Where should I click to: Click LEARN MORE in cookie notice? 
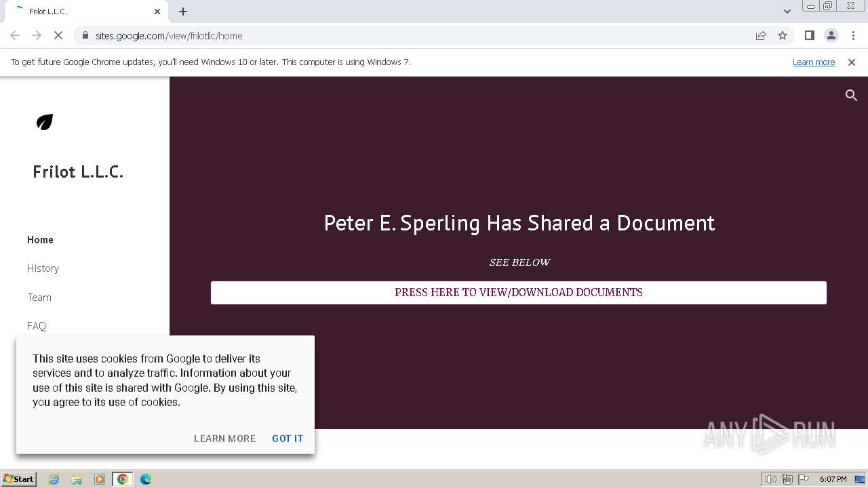224,439
